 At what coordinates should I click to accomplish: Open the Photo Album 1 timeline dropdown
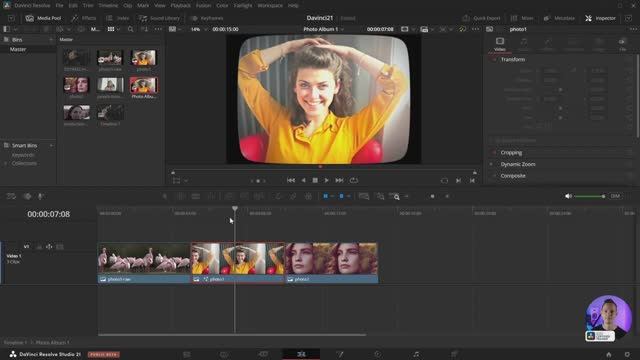(323, 29)
